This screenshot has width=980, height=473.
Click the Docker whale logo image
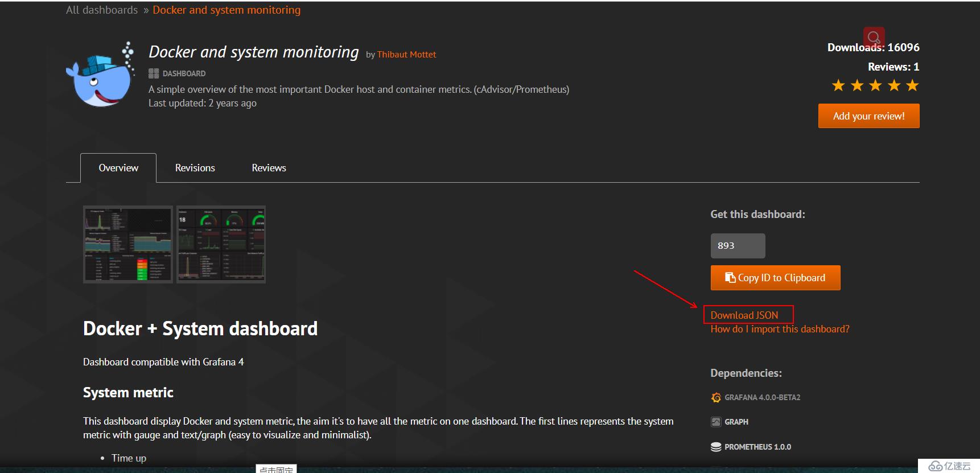pyautogui.click(x=101, y=74)
